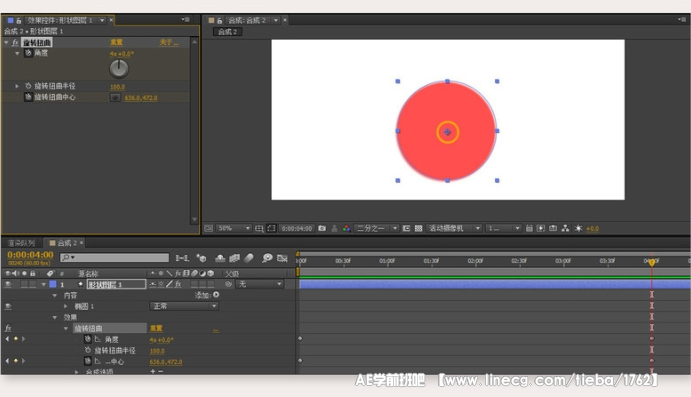Screen dimensions: 691x397
Task: Collapse the 形状图层 1 layer twirl arrow
Action: [43, 285]
